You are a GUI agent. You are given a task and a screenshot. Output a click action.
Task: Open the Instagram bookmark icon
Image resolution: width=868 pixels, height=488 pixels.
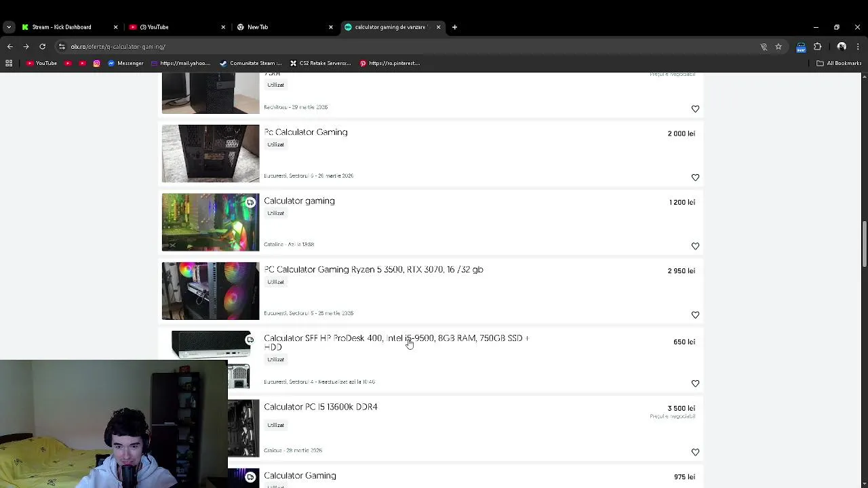coord(97,63)
